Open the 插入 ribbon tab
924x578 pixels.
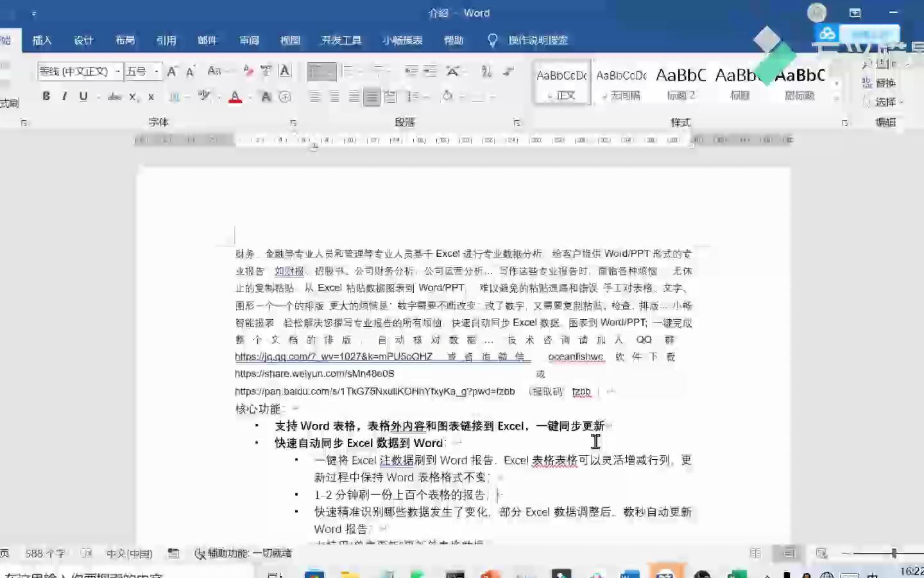click(x=42, y=40)
